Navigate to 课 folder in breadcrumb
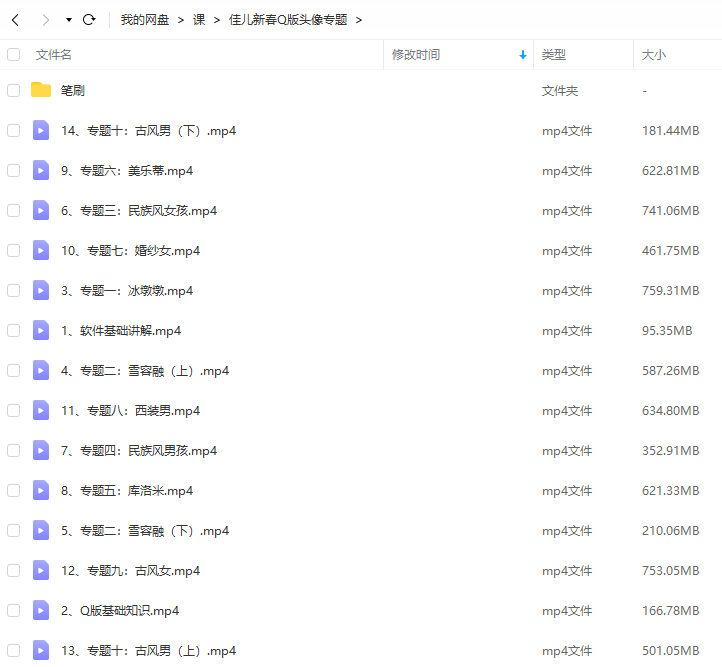 pos(199,20)
